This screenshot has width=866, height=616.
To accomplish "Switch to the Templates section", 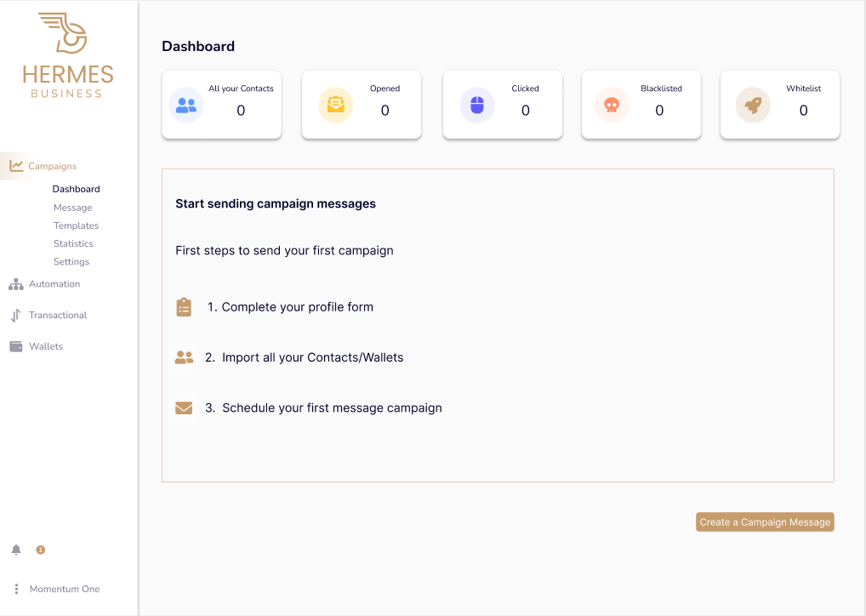I will pos(76,225).
